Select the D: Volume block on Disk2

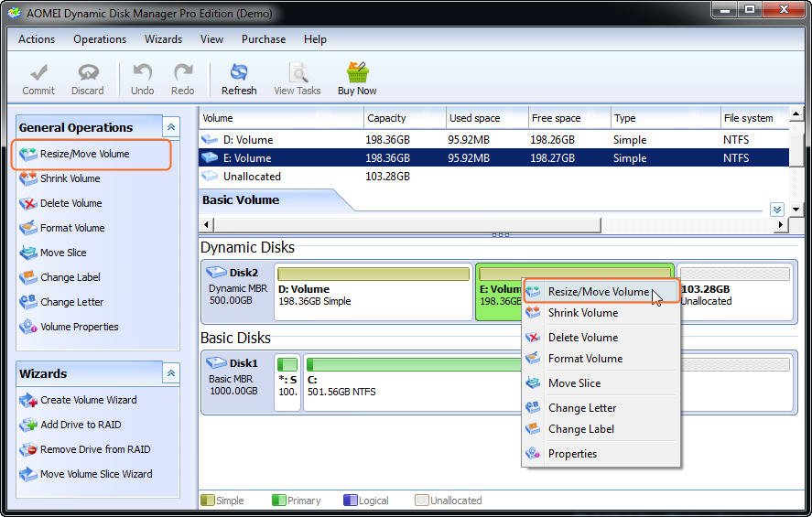point(373,292)
